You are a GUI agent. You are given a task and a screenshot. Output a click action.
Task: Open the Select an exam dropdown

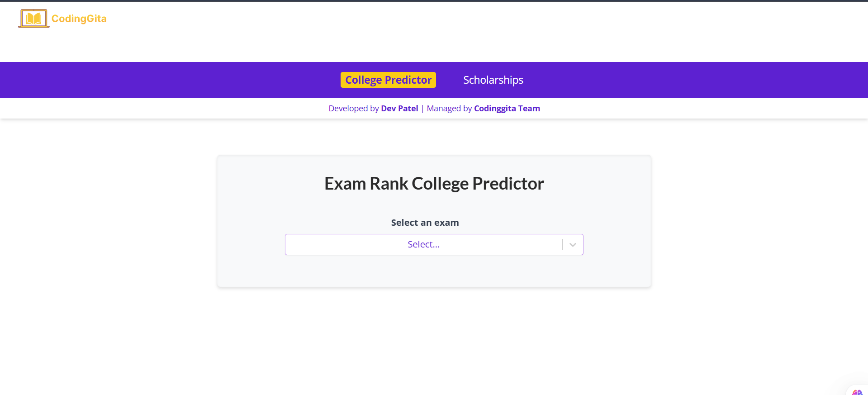click(434, 244)
